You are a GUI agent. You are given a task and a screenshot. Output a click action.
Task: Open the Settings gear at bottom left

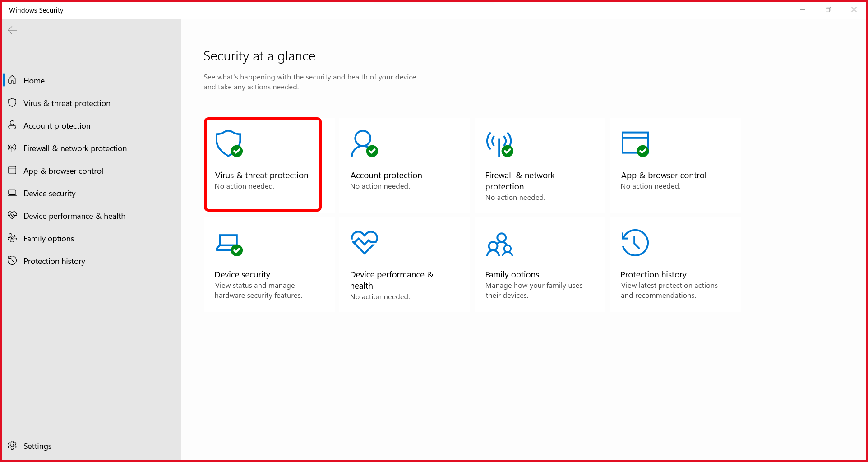click(13, 446)
